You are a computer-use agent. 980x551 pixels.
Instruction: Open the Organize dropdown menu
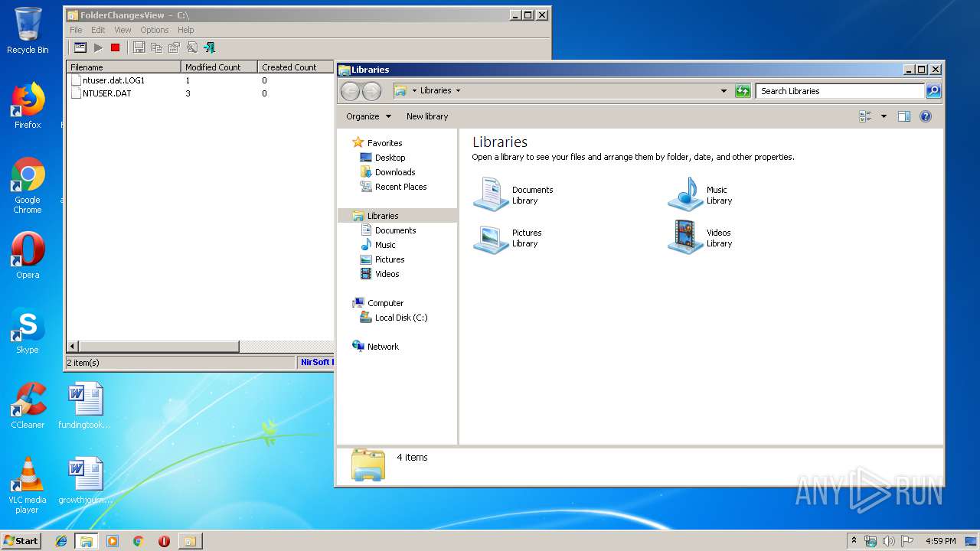368,116
